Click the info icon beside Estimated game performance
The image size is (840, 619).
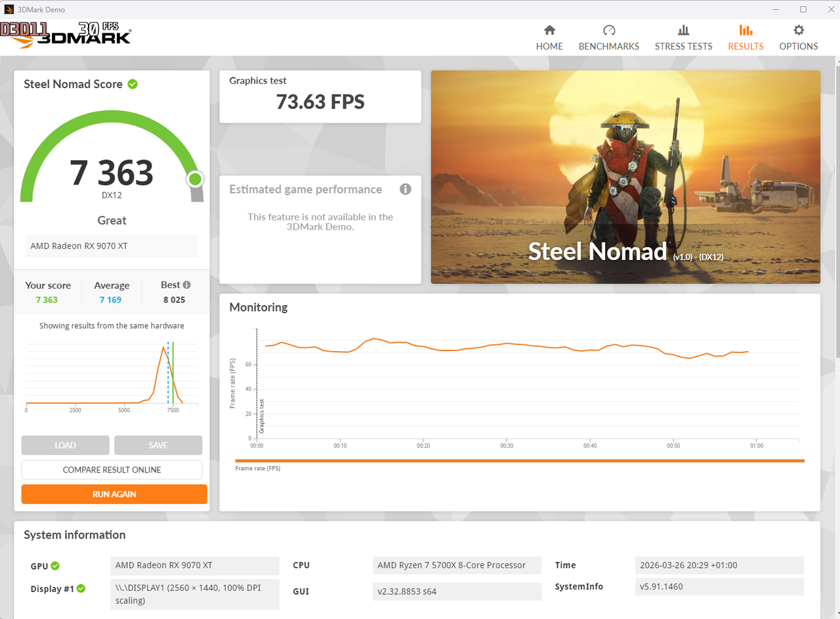click(x=405, y=189)
